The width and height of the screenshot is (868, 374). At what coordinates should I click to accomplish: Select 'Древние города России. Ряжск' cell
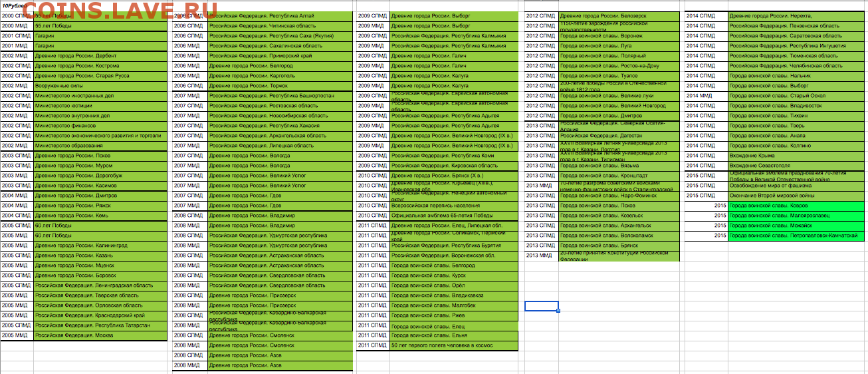100,206
